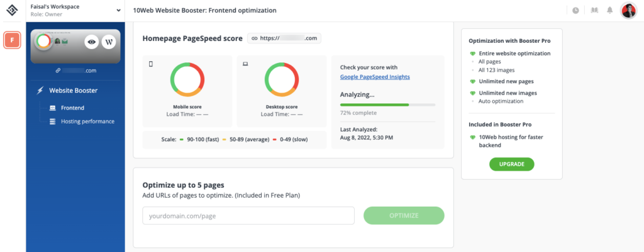Click the 'Auto optimization' text
This screenshot has height=252, width=644.
pyautogui.click(x=501, y=101)
